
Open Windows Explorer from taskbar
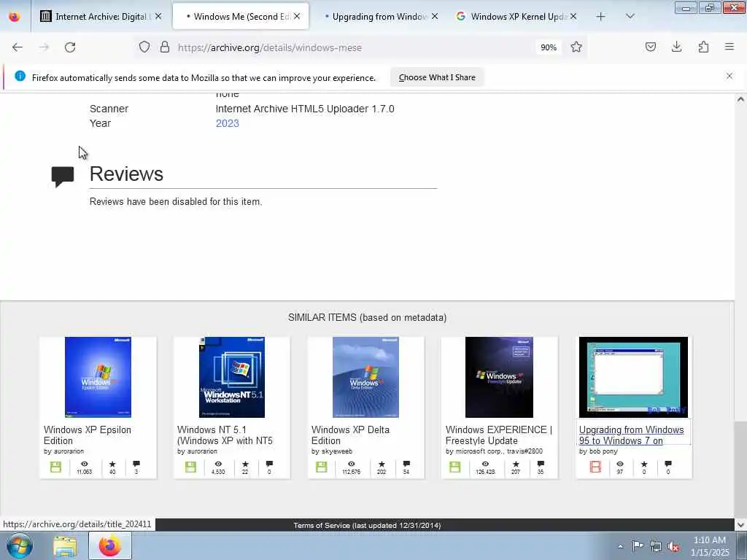click(65, 546)
